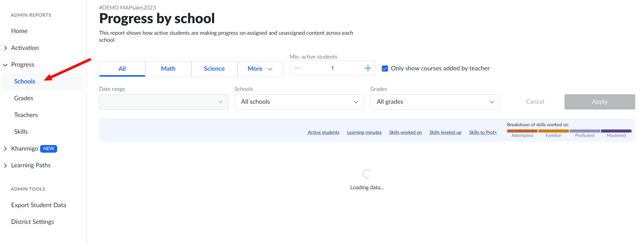Expand the Khanmigo section chevron
644x245 pixels.
(5, 149)
